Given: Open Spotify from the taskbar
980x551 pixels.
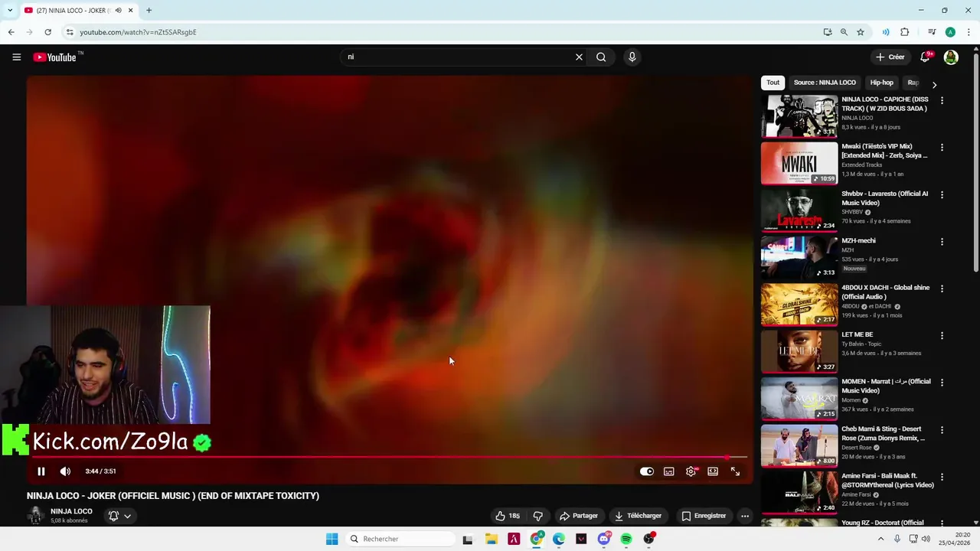Looking at the screenshot, I should (x=626, y=539).
